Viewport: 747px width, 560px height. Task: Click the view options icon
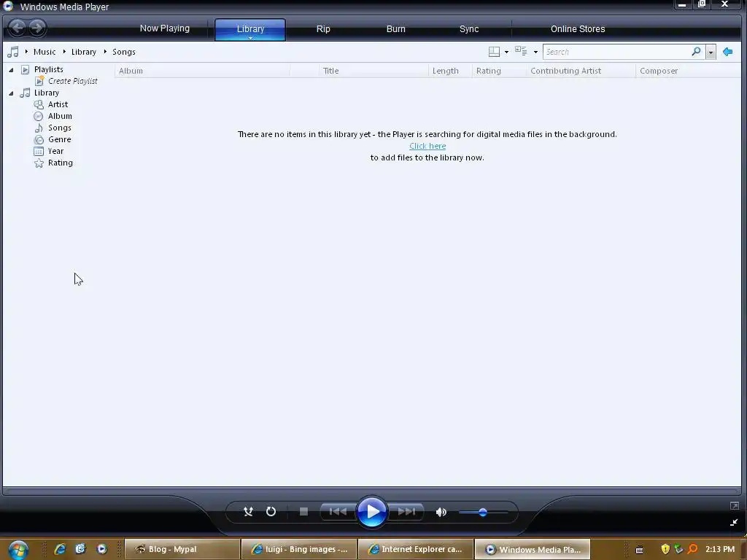521,51
